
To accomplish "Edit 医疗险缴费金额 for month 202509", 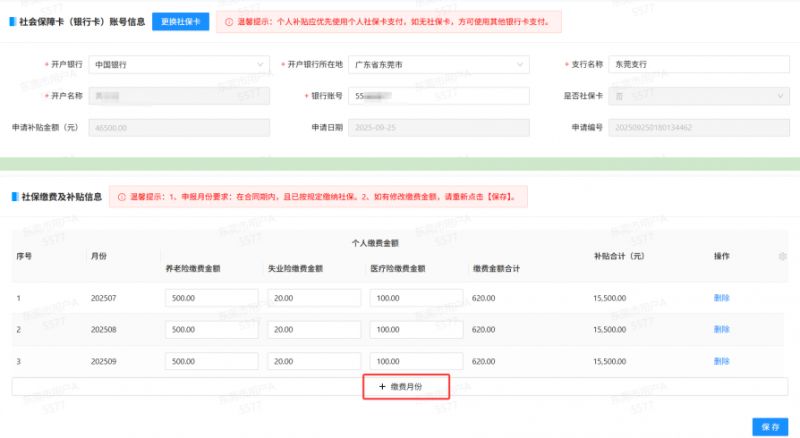I will pos(415,360).
